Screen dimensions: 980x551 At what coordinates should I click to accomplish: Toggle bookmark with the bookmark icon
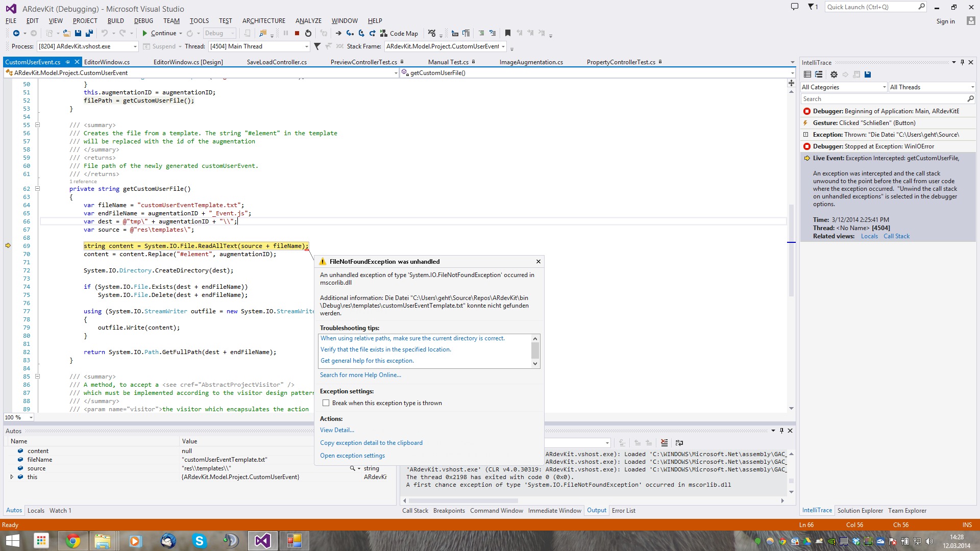(x=508, y=33)
